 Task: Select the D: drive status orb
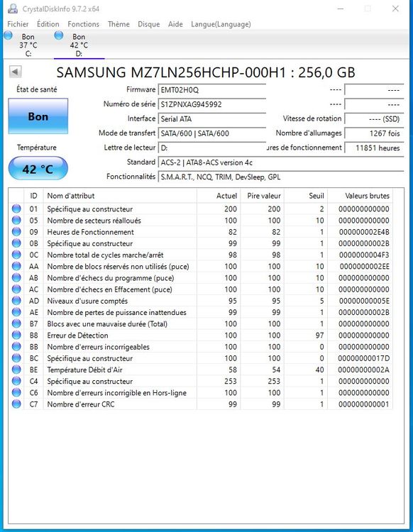(x=59, y=35)
